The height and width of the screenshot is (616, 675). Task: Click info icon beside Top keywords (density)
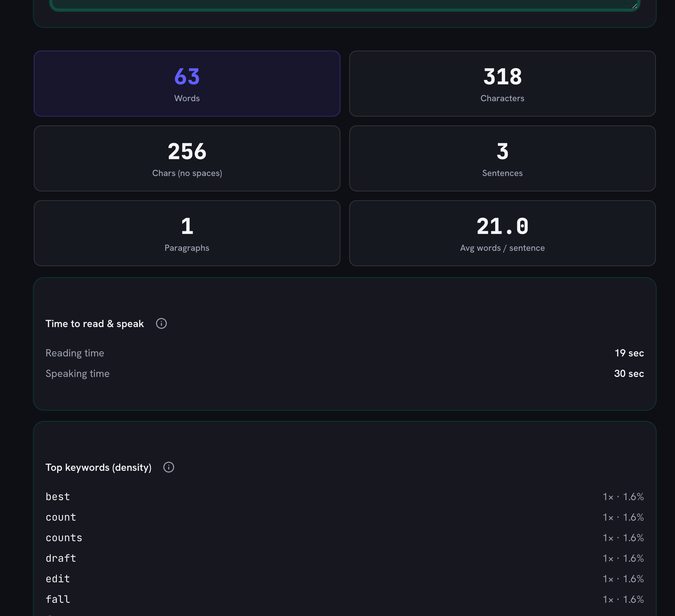tap(169, 467)
